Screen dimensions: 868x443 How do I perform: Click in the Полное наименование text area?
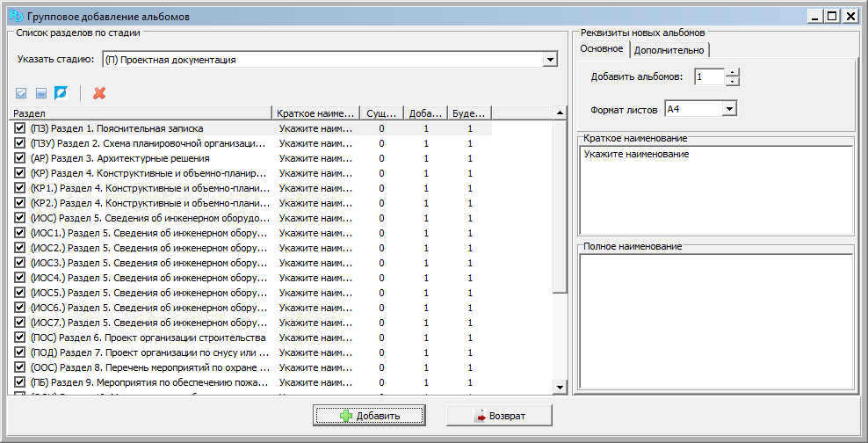[716, 321]
